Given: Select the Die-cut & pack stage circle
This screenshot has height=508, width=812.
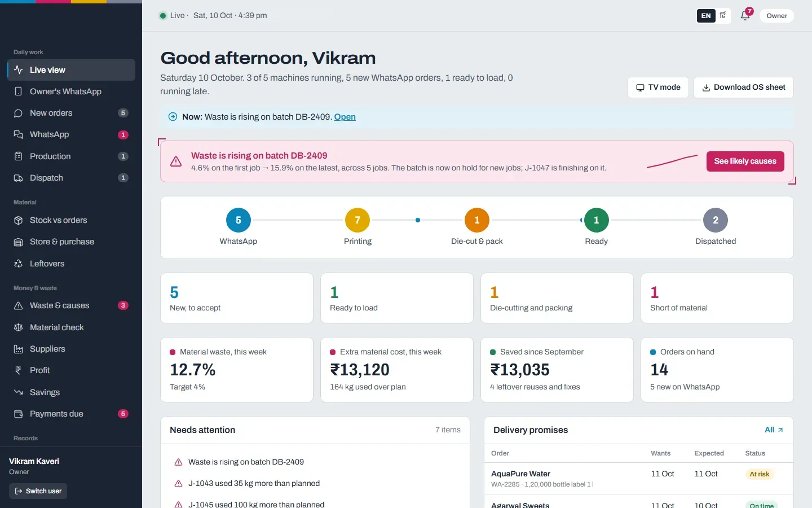Looking at the screenshot, I should [x=477, y=220].
